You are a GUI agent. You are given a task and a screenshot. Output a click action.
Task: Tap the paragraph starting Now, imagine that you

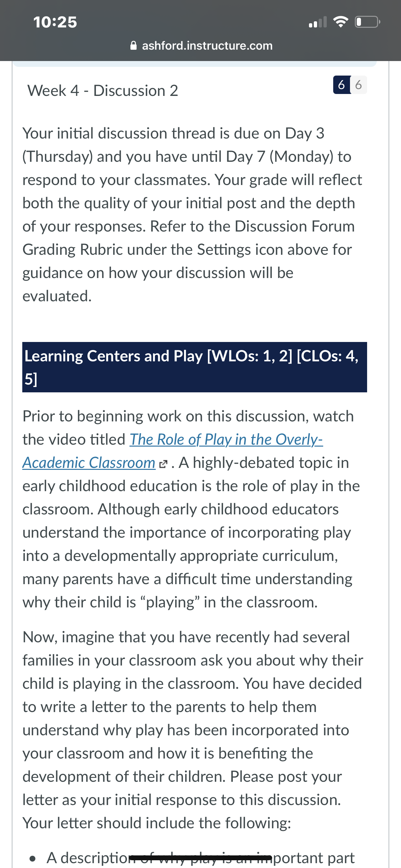[193, 730]
